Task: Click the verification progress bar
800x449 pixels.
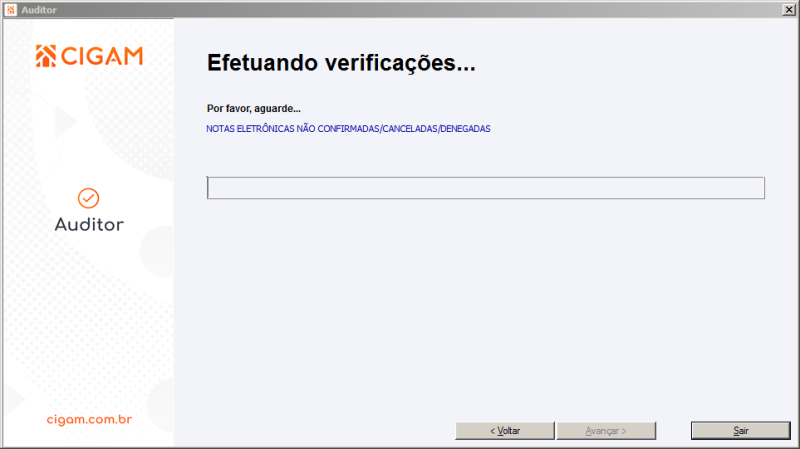Action: (486, 188)
